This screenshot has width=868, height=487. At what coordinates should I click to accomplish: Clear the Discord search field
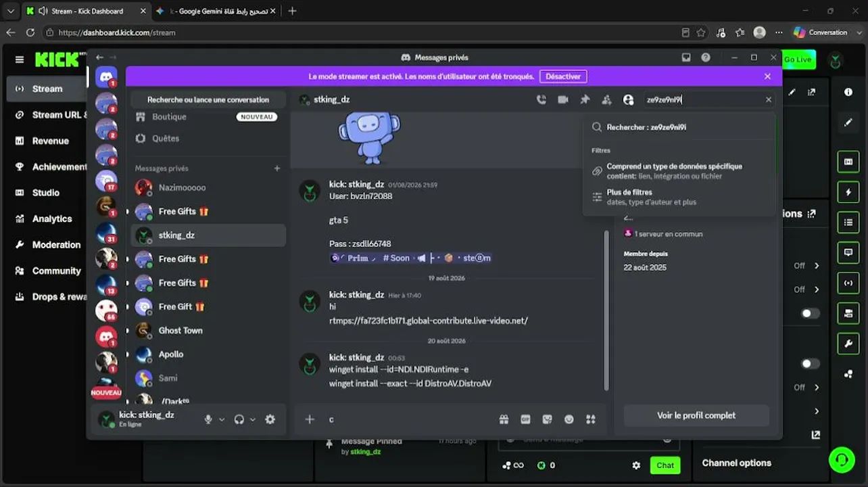point(768,99)
